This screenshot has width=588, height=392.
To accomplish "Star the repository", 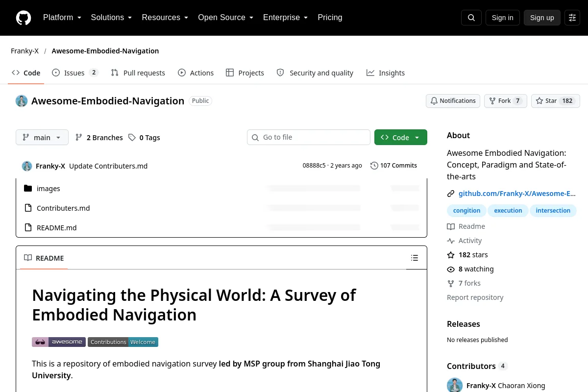I will tap(556, 101).
